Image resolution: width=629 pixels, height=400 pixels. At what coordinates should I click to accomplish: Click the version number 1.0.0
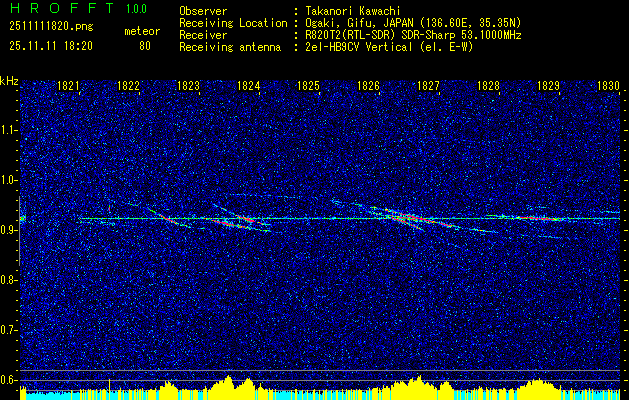pyautogui.click(x=136, y=9)
